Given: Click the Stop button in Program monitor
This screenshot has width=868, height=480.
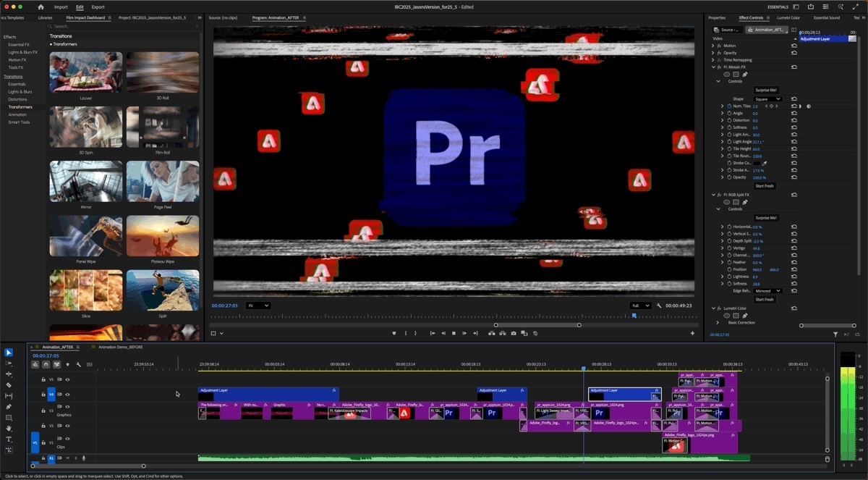Looking at the screenshot, I should click(x=454, y=333).
